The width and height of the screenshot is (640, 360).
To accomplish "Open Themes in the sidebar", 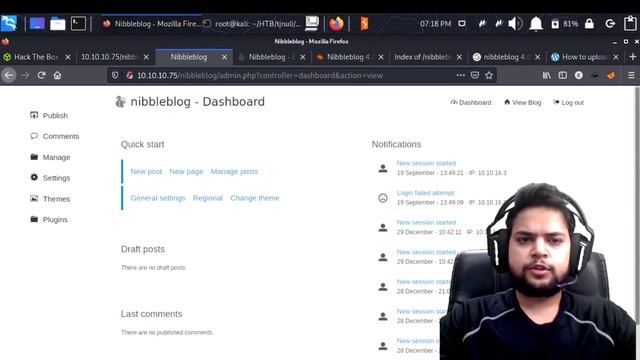I will (x=50, y=199).
